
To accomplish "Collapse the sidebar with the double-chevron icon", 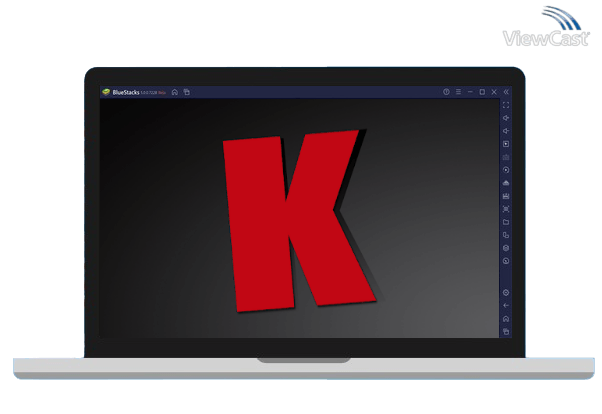I will pyautogui.click(x=506, y=92).
